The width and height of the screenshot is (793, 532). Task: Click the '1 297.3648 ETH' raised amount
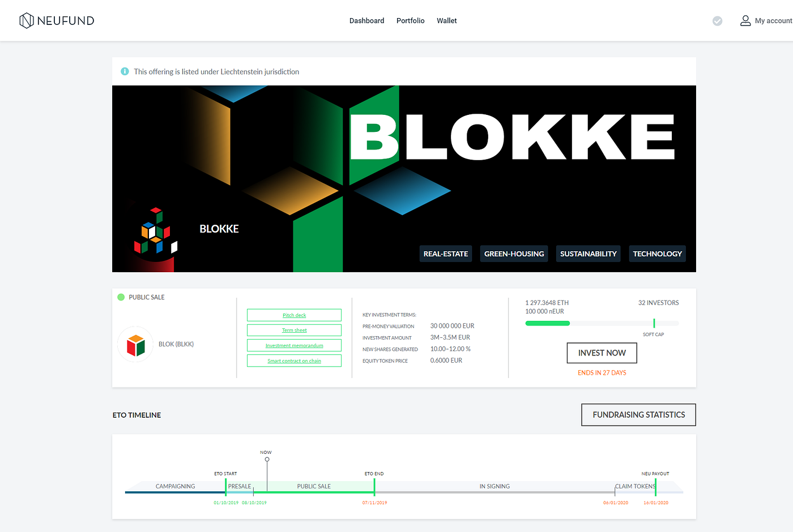pyautogui.click(x=547, y=303)
